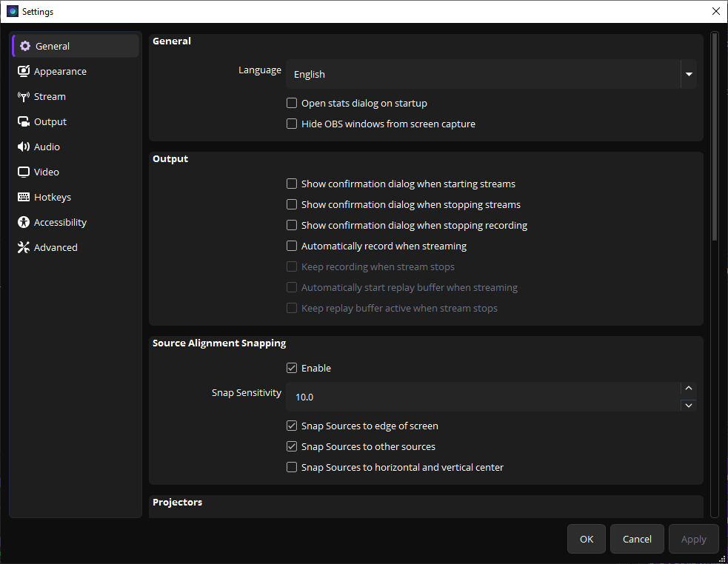Click the Language combo box showing English
The width and height of the screenshot is (728, 564).
491,74
